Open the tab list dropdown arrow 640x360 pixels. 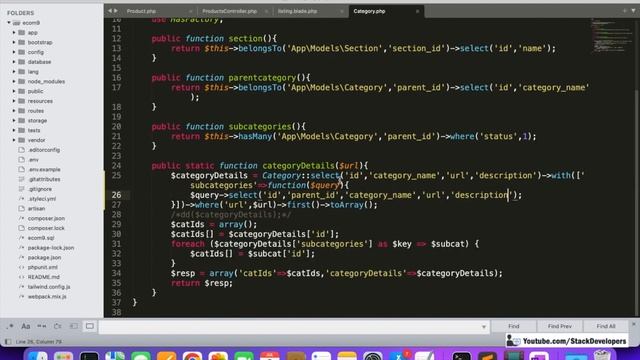633,11
